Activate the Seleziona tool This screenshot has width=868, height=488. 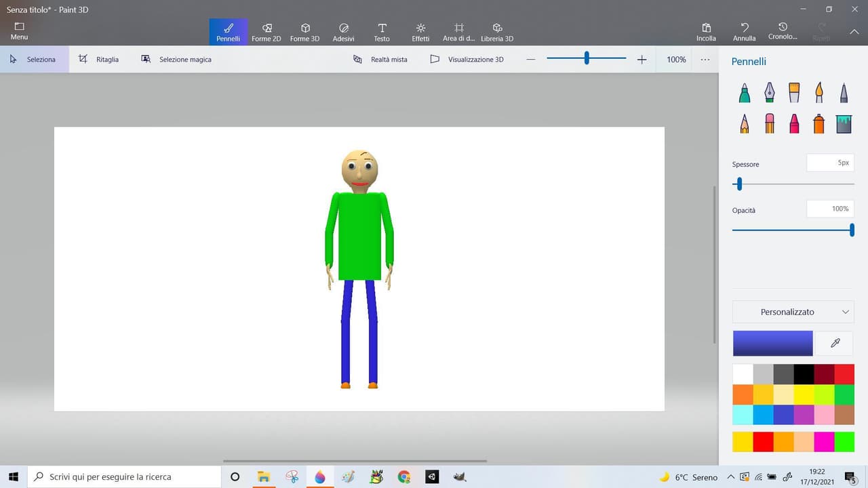click(34, 60)
